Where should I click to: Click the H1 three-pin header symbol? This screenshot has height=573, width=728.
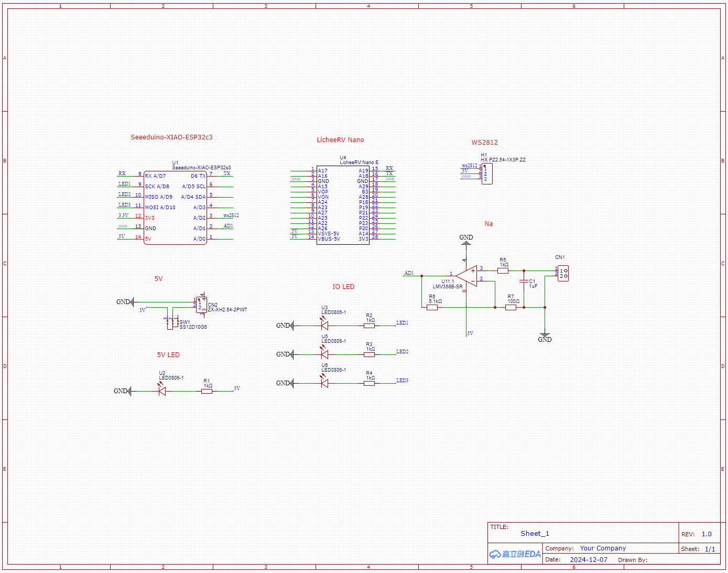point(487,174)
